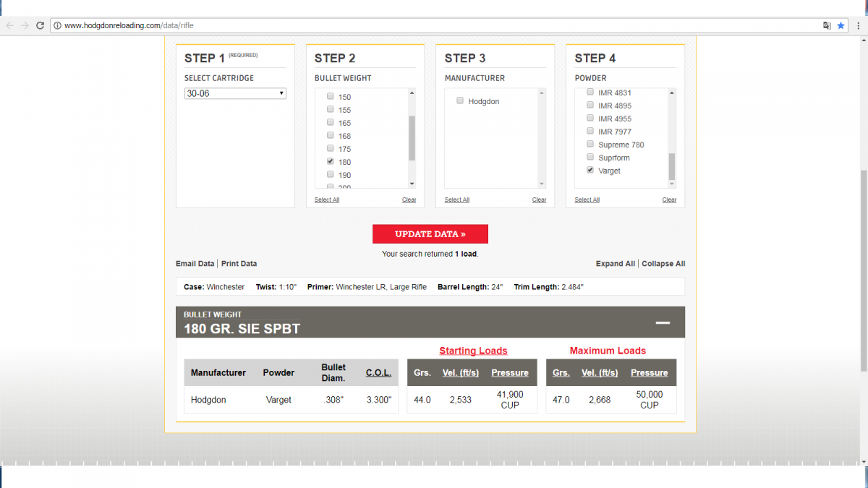Click the Bullet Weight list scroll-up arrow

tap(412, 93)
